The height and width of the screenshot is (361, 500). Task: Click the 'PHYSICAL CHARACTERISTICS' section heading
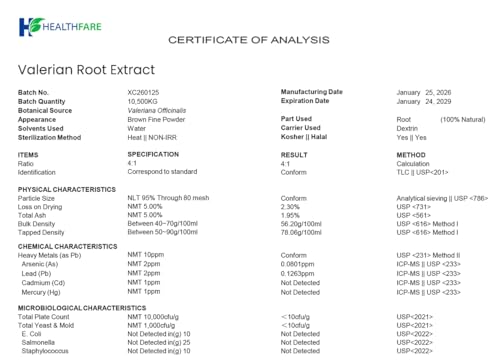pyautogui.click(x=67, y=190)
